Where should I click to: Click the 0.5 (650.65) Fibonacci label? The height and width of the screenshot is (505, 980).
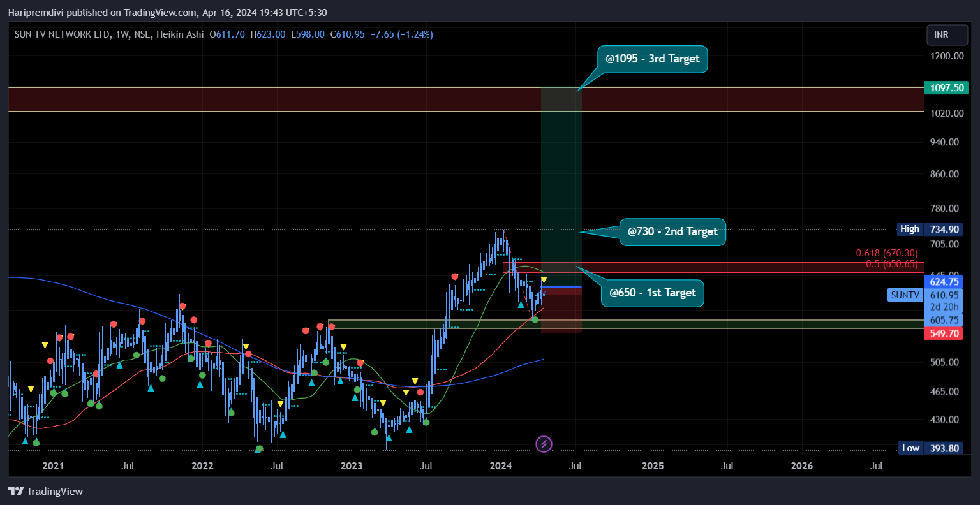pyautogui.click(x=892, y=263)
